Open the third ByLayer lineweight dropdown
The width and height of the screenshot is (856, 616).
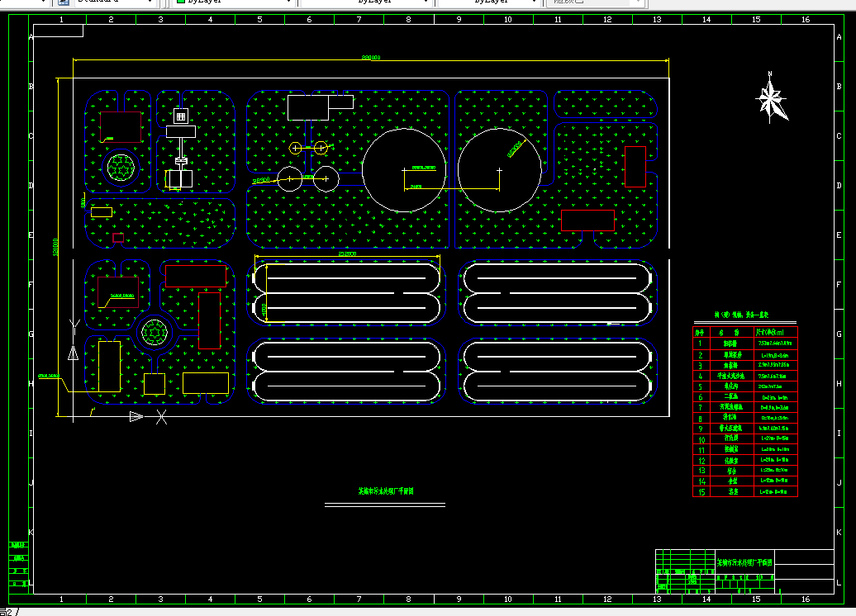pos(488,2)
